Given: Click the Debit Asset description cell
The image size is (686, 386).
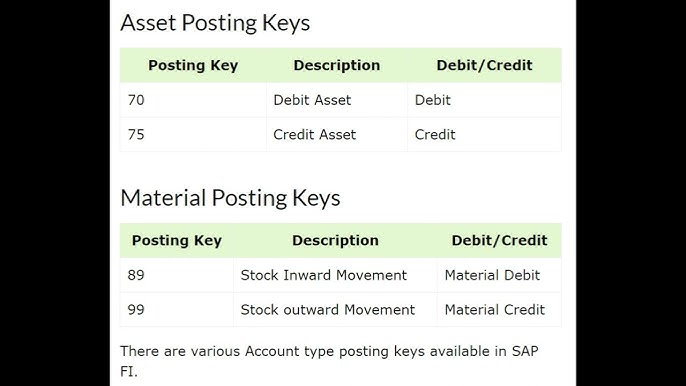Looking at the screenshot, I should [336, 100].
